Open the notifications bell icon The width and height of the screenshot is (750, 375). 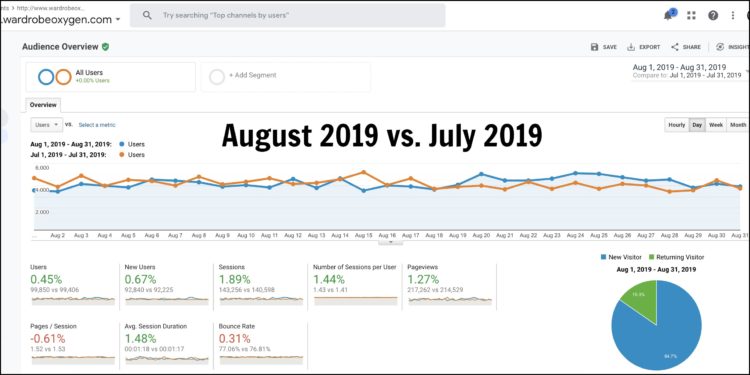pyautogui.click(x=669, y=15)
